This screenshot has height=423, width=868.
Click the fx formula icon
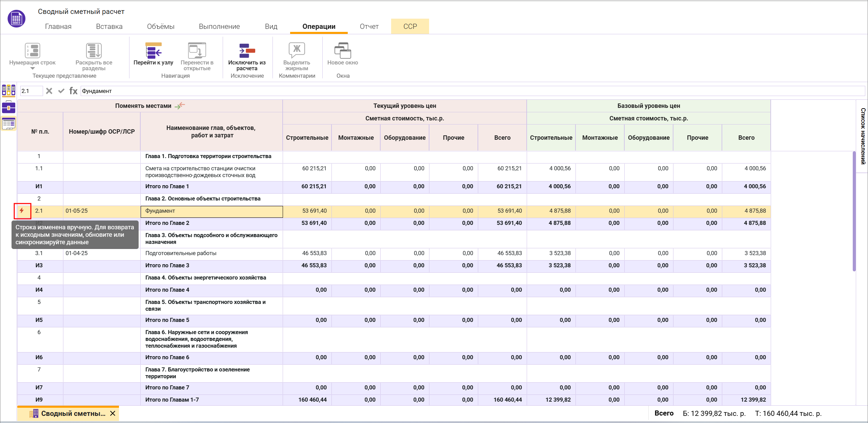coord(73,91)
